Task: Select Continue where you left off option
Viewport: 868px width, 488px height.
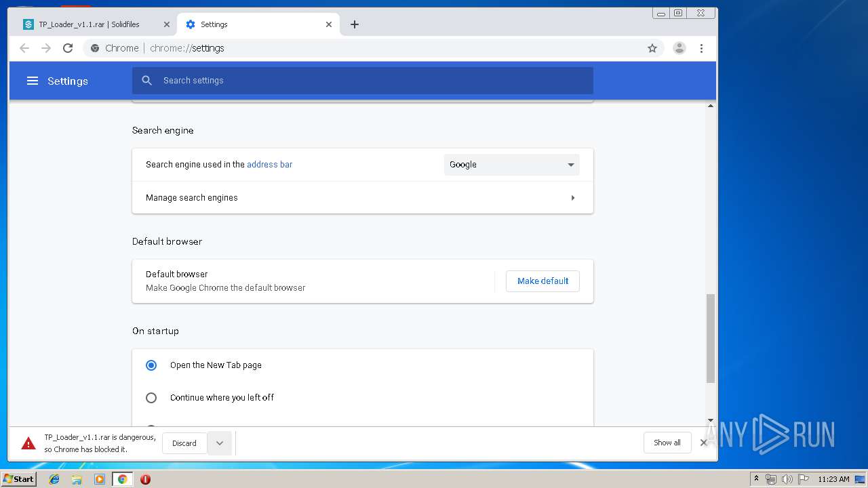Action: pos(151,398)
